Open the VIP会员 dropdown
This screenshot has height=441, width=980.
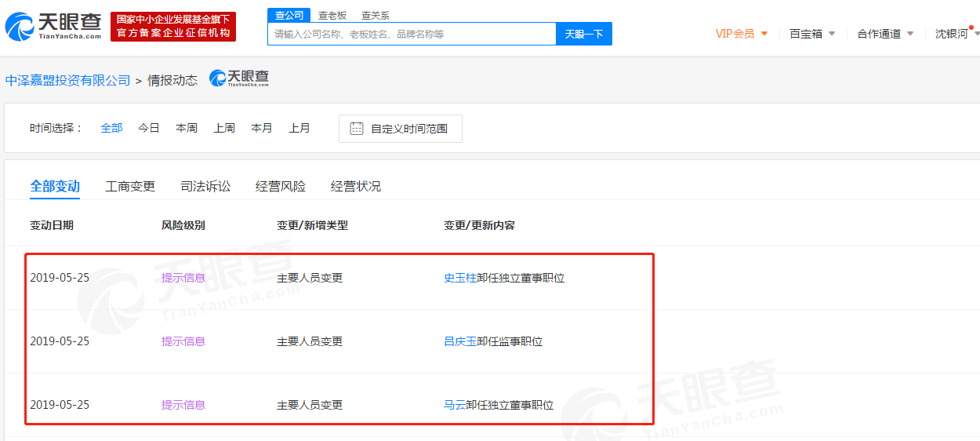[742, 34]
